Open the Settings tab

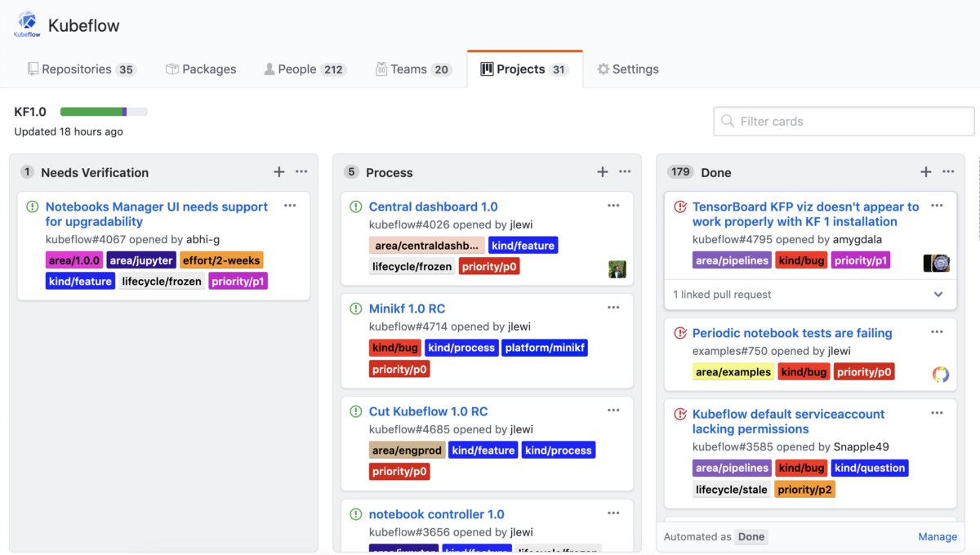pos(627,69)
